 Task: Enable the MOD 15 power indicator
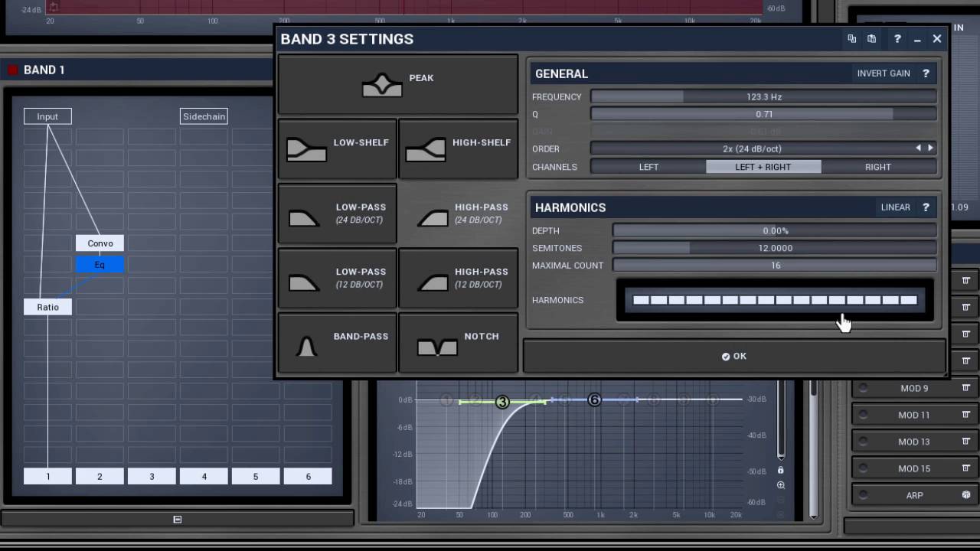863,468
